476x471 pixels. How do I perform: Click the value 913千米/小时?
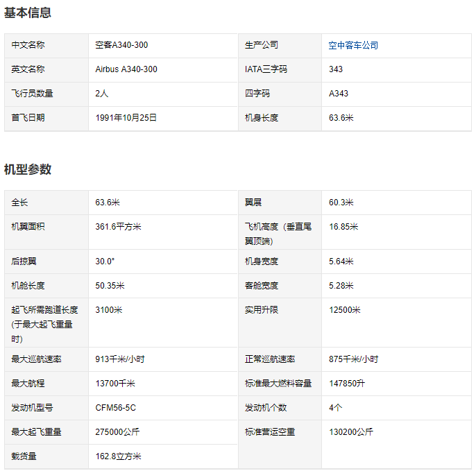click(x=120, y=359)
